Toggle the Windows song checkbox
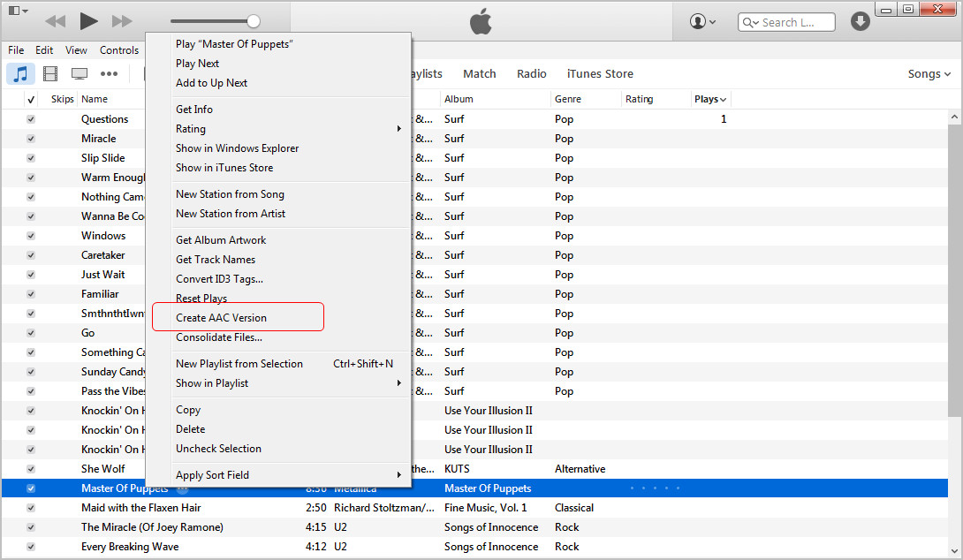This screenshot has width=963, height=560. click(31, 236)
